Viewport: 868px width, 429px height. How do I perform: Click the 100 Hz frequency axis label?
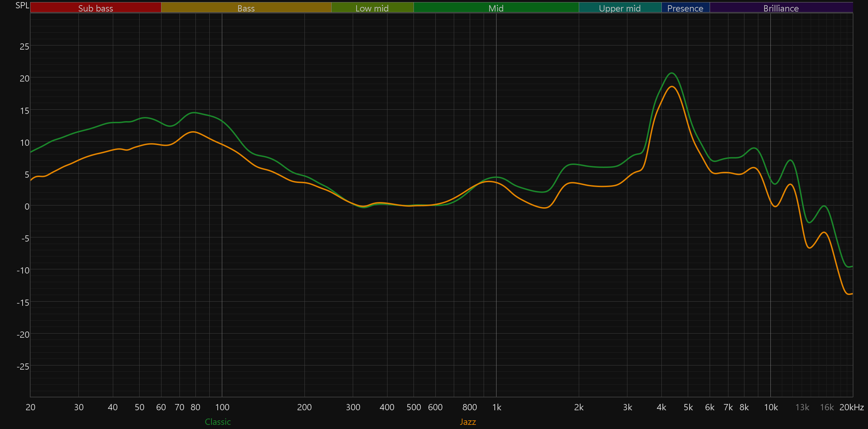pyautogui.click(x=222, y=407)
